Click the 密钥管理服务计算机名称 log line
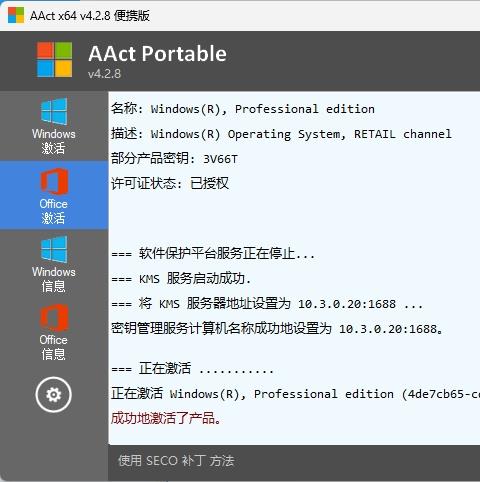Image resolution: width=480 pixels, height=482 pixels. pyautogui.click(x=277, y=329)
